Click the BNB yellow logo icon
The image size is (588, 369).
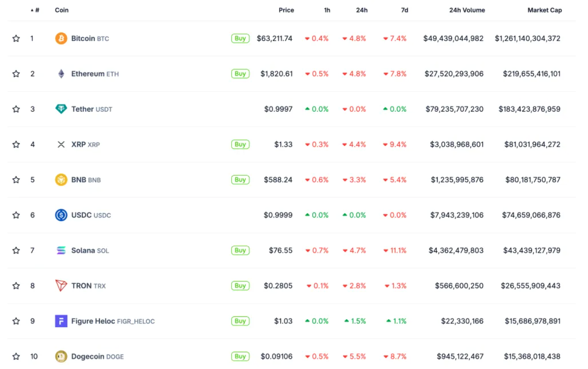tap(61, 180)
